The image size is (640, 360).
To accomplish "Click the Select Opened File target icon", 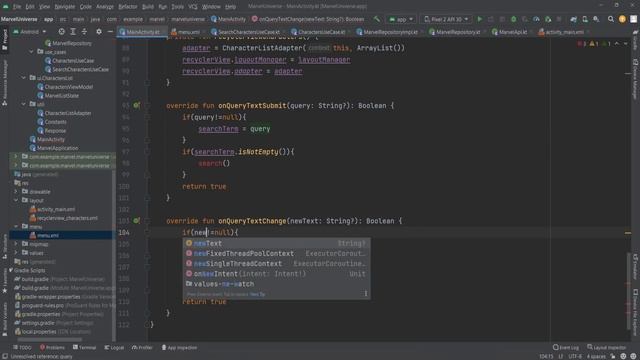I will click(x=61, y=31).
